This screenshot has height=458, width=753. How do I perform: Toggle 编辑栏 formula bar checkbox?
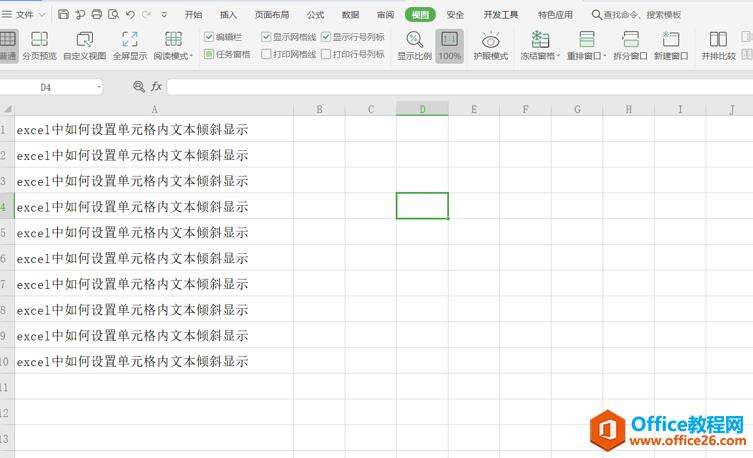pyautogui.click(x=208, y=36)
